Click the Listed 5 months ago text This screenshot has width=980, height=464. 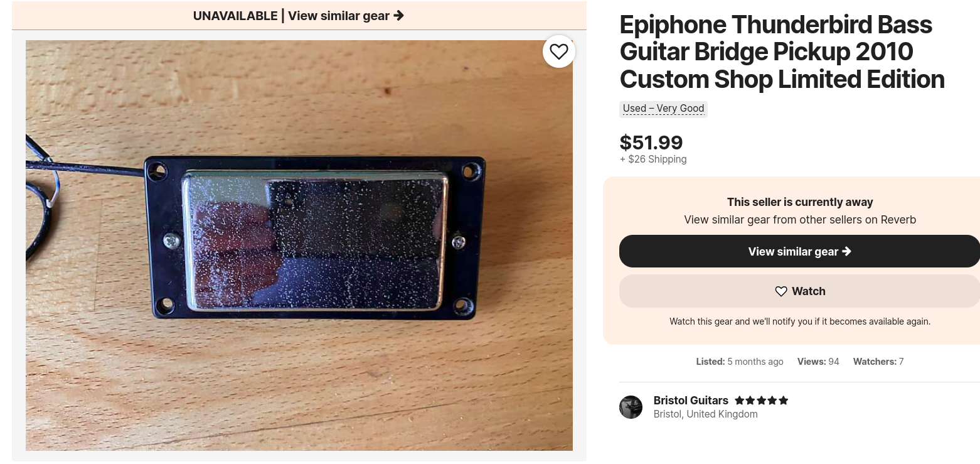740,362
